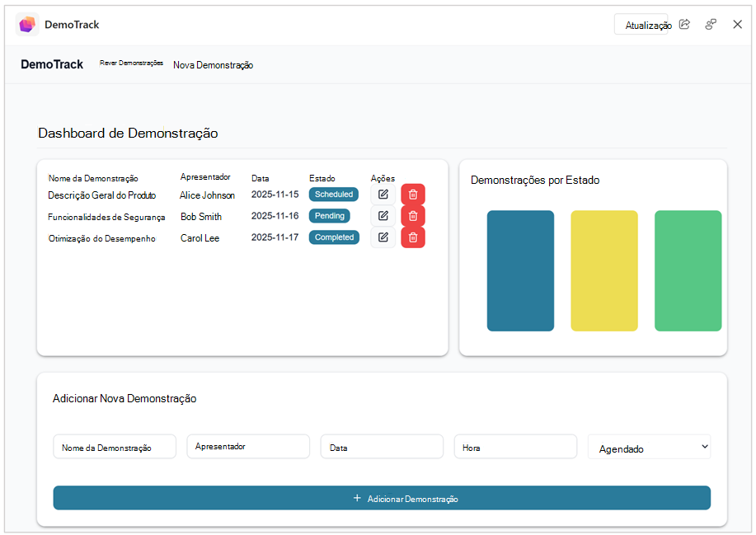Click the Adicionar Demonstração button
This screenshot has height=535, width=756.
(382, 498)
